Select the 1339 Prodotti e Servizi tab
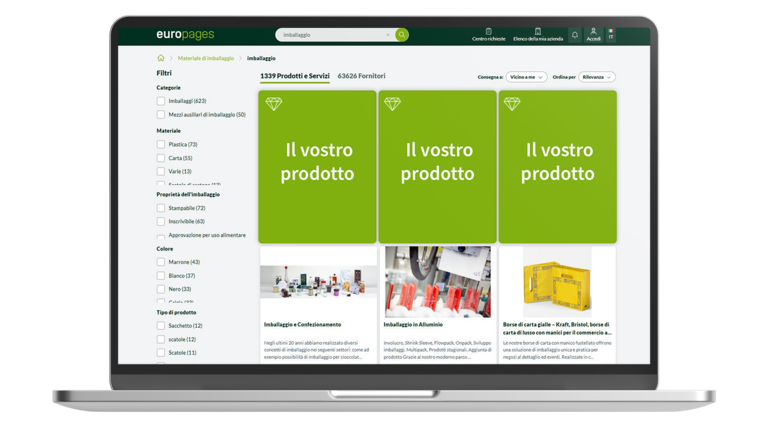Viewport: 768px width, 439px height. click(x=294, y=76)
